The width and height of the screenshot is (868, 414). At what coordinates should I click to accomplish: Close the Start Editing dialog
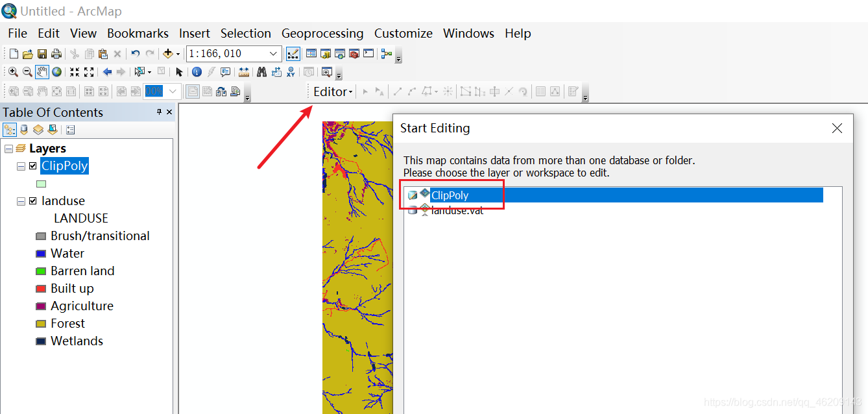837,128
